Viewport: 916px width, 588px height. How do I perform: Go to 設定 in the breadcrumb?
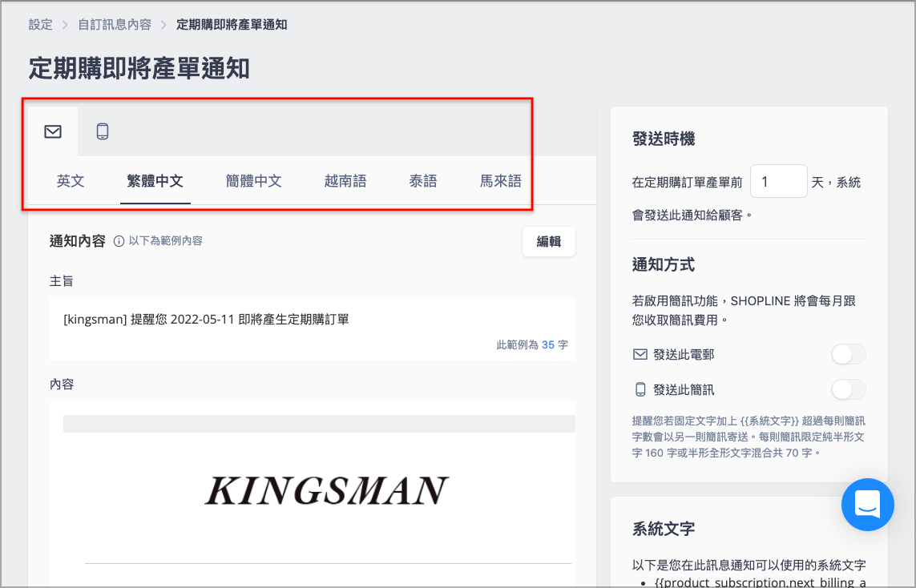point(40,25)
